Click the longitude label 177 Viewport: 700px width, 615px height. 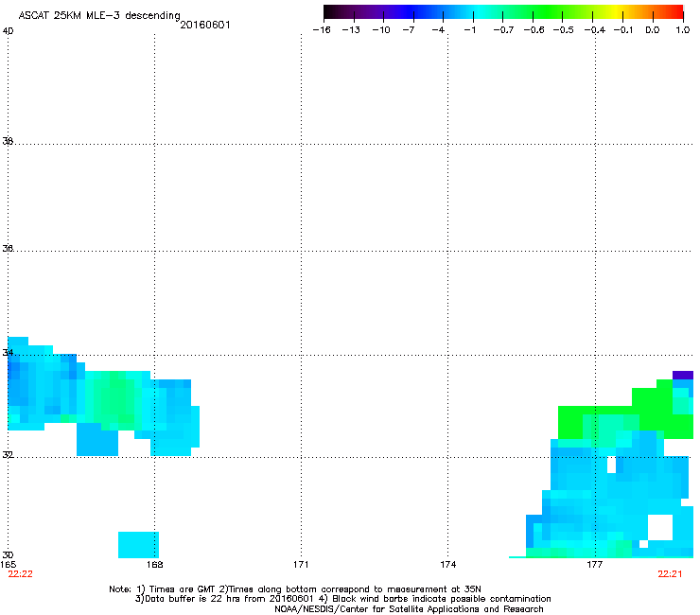(x=595, y=565)
